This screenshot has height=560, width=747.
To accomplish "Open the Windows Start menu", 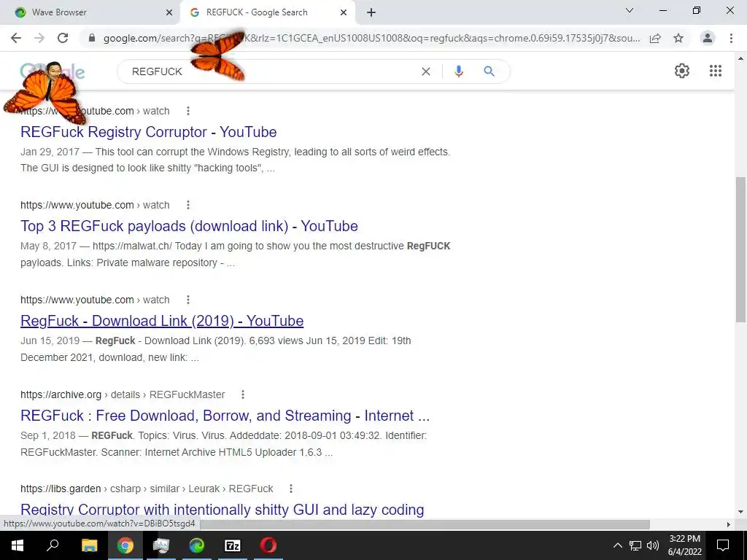I will tap(18, 545).
